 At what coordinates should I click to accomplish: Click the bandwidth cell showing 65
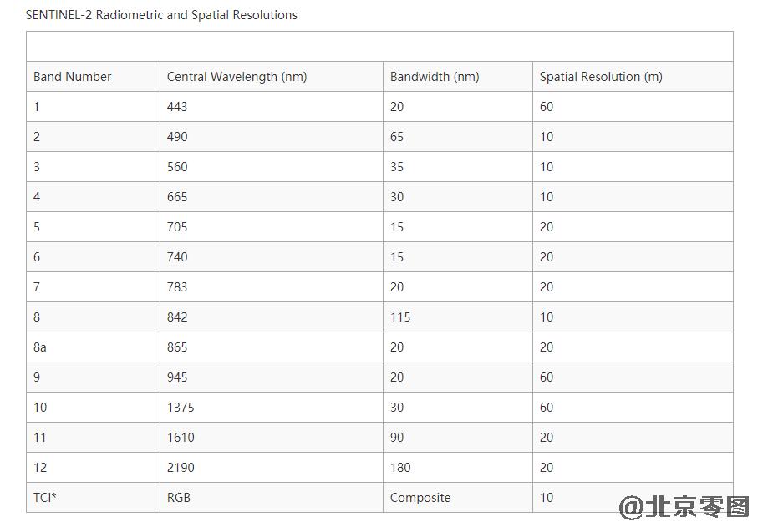[x=397, y=137]
